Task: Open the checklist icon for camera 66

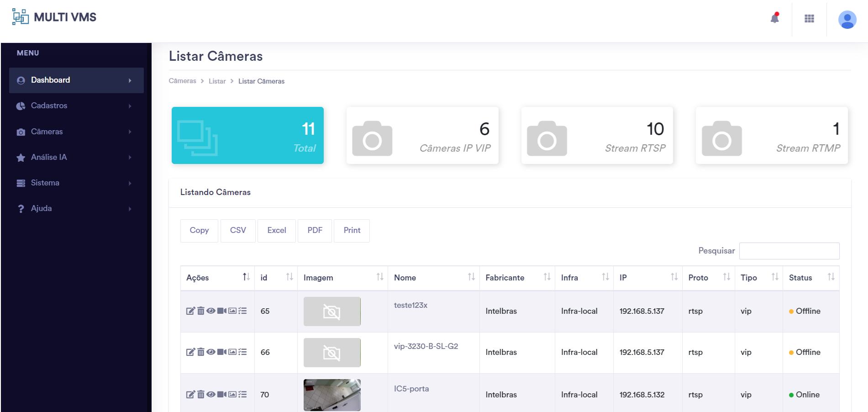Action: (242, 352)
